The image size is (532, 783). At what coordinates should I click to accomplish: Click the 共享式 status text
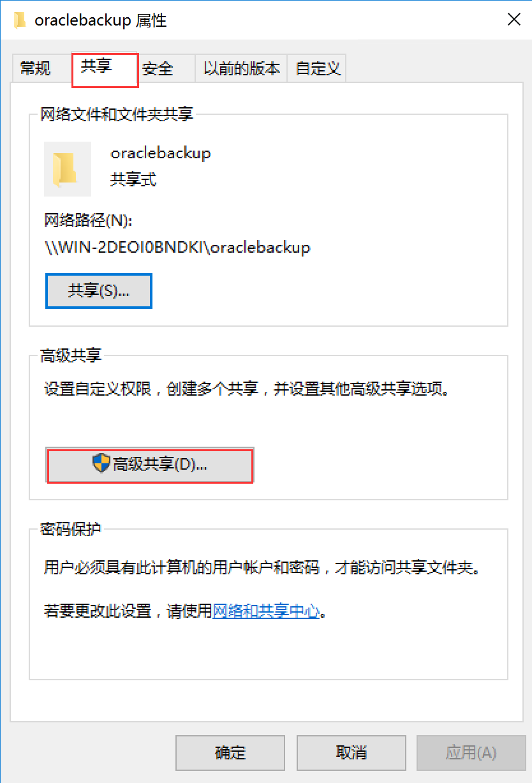tap(133, 180)
